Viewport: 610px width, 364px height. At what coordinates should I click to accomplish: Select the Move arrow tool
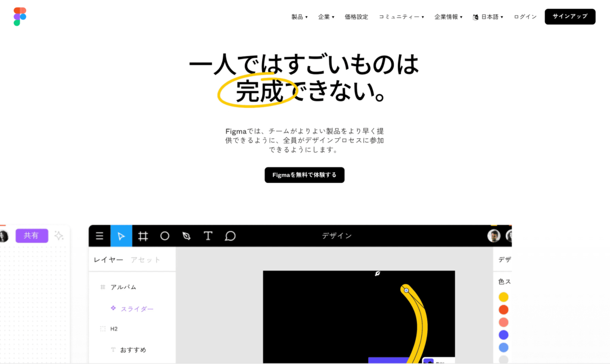(122, 236)
